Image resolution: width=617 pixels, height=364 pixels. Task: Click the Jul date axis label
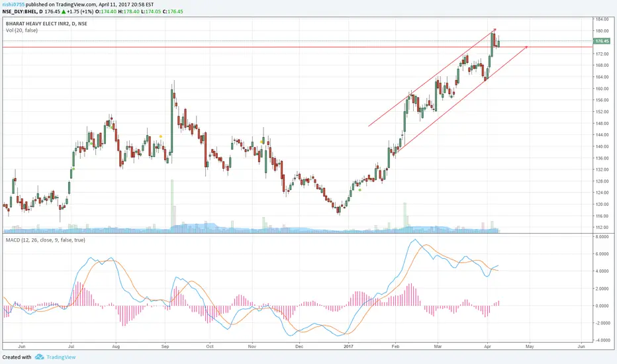pos(71,347)
